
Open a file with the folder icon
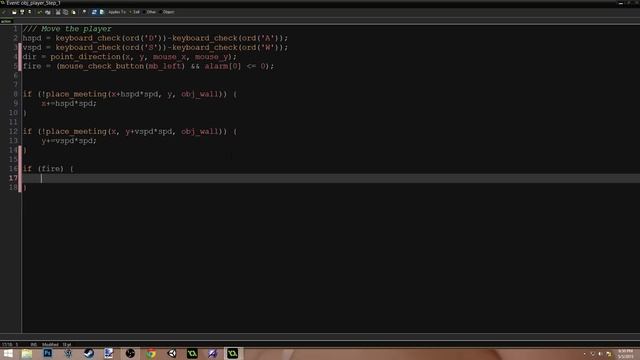pos(14,12)
